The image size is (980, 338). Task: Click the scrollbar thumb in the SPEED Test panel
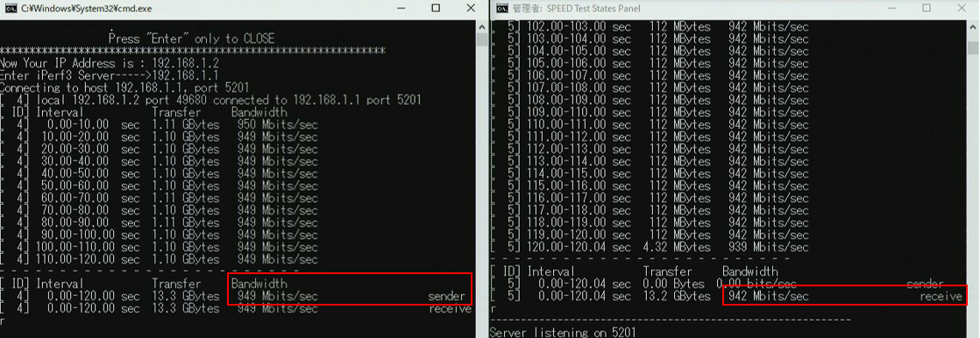pos(973,49)
